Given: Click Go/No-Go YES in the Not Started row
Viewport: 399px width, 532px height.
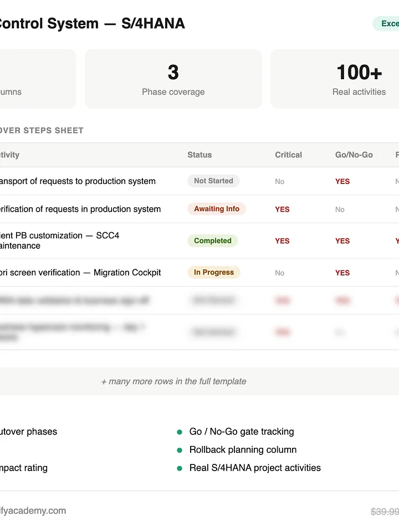Looking at the screenshot, I should [x=342, y=182].
